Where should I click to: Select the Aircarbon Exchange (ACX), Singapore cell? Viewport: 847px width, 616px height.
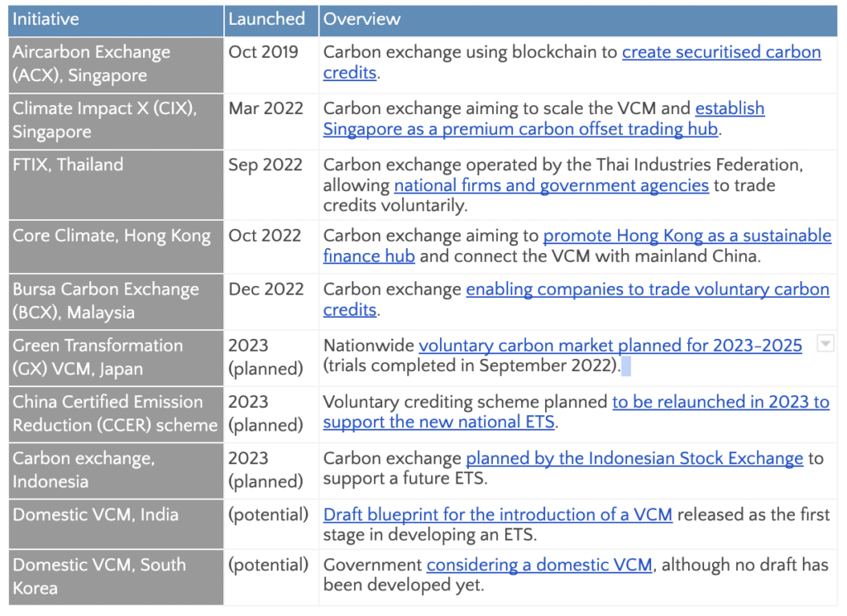pyautogui.click(x=91, y=64)
